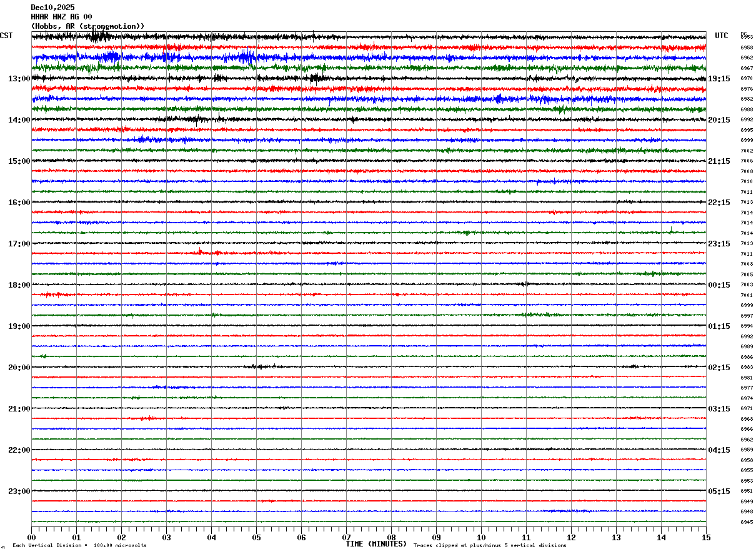
Task: Click DC offset value 7003
Action: [x=747, y=285]
